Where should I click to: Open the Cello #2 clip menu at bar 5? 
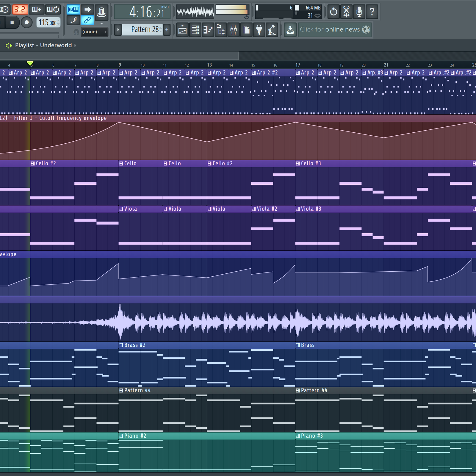point(33,164)
